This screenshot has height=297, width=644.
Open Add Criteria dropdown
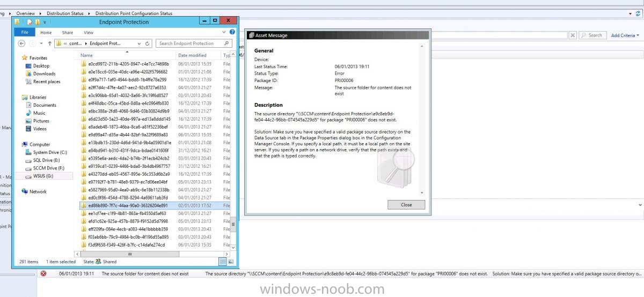(625, 35)
